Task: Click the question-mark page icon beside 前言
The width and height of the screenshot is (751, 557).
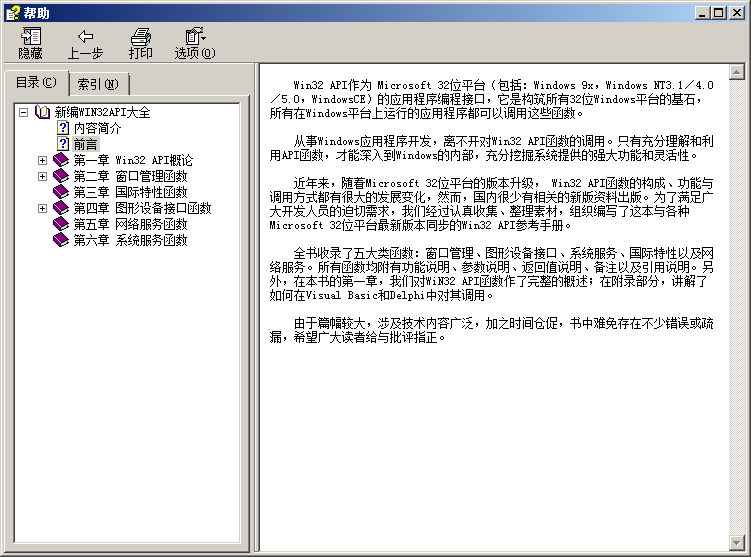Action: pyautogui.click(x=63, y=144)
